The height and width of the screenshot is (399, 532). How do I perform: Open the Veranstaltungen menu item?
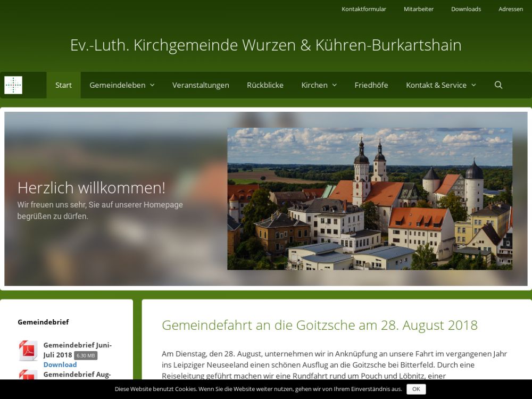[201, 85]
